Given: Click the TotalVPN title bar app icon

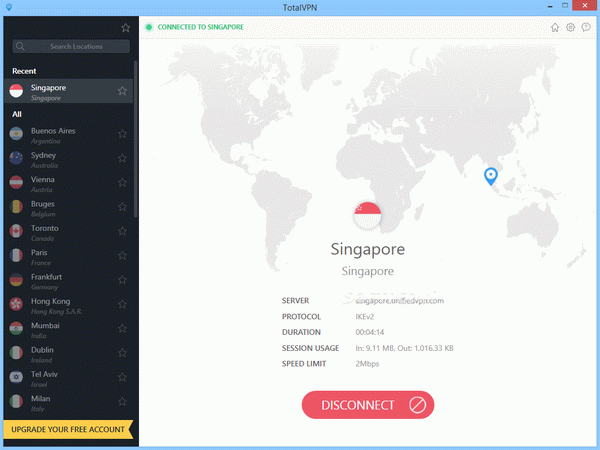Looking at the screenshot, I should click(x=9, y=7).
